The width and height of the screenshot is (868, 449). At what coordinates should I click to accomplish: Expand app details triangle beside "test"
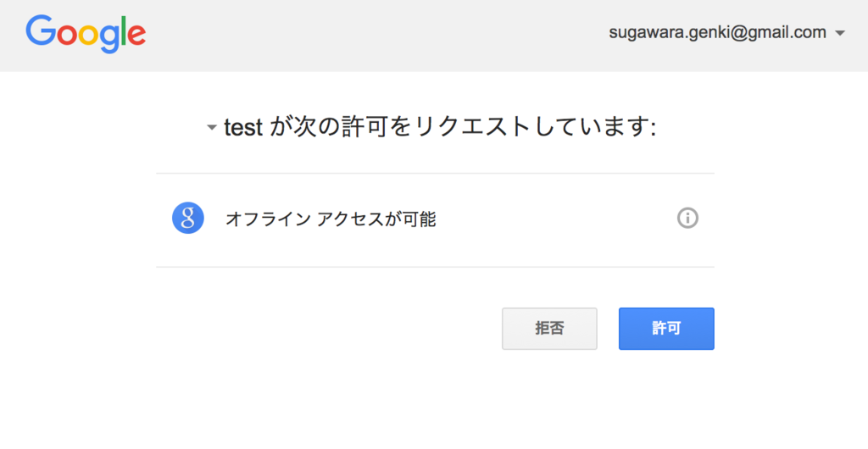point(212,130)
